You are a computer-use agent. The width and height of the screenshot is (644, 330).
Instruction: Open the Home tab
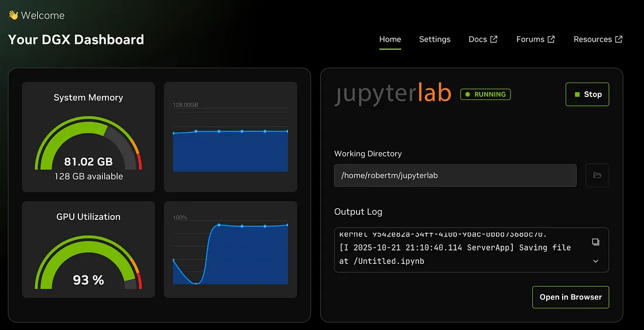[390, 39]
